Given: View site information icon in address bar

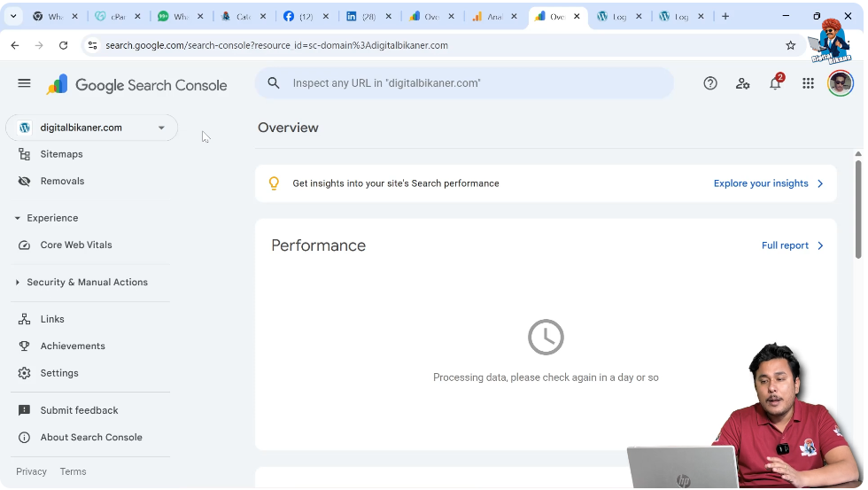Looking at the screenshot, I should pyautogui.click(x=92, y=45).
